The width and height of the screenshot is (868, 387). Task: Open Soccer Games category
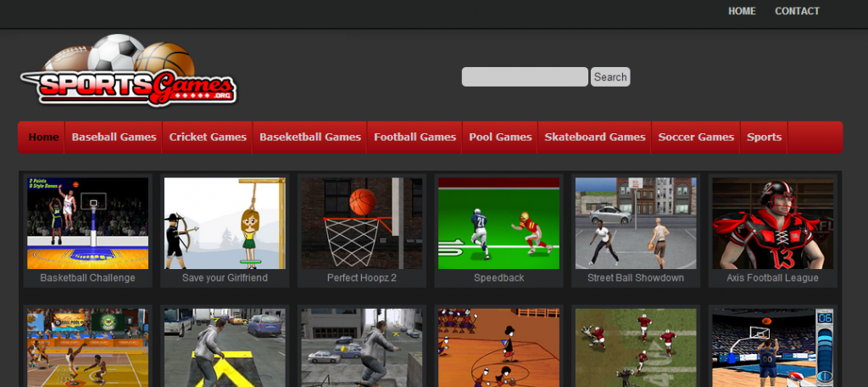(696, 137)
